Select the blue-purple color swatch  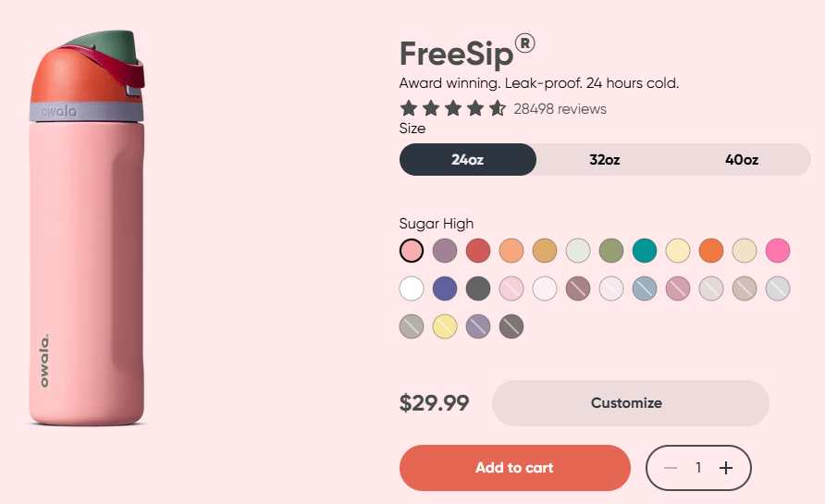[445, 289]
